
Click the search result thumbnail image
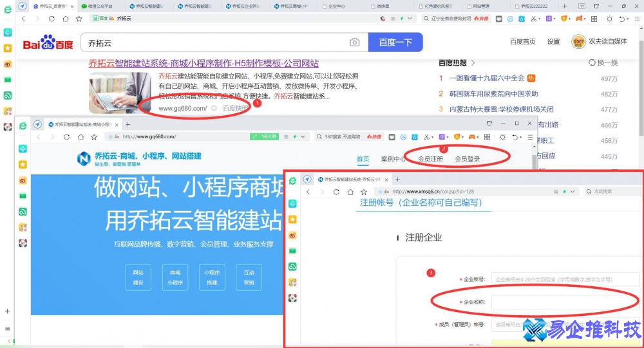(x=120, y=93)
